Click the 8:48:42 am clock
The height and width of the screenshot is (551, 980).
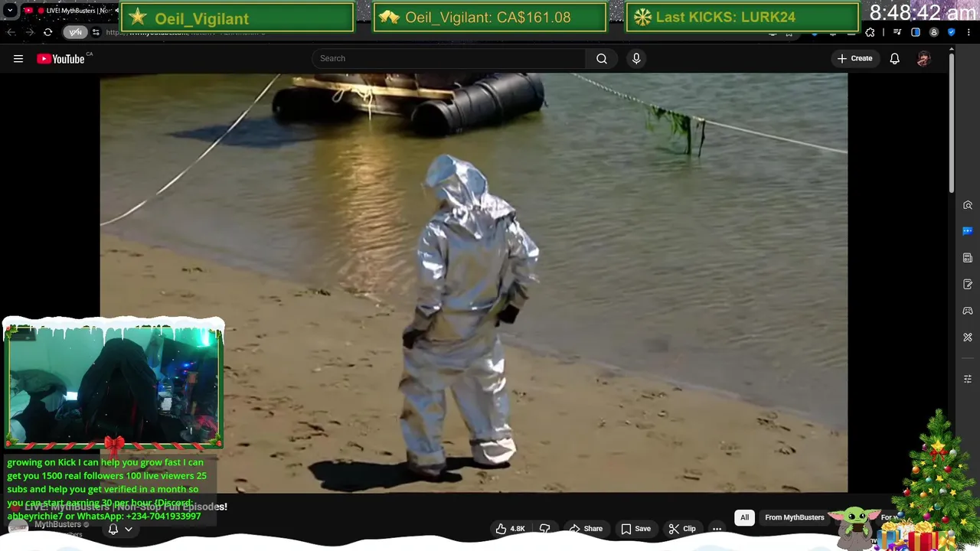pyautogui.click(x=923, y=12)
